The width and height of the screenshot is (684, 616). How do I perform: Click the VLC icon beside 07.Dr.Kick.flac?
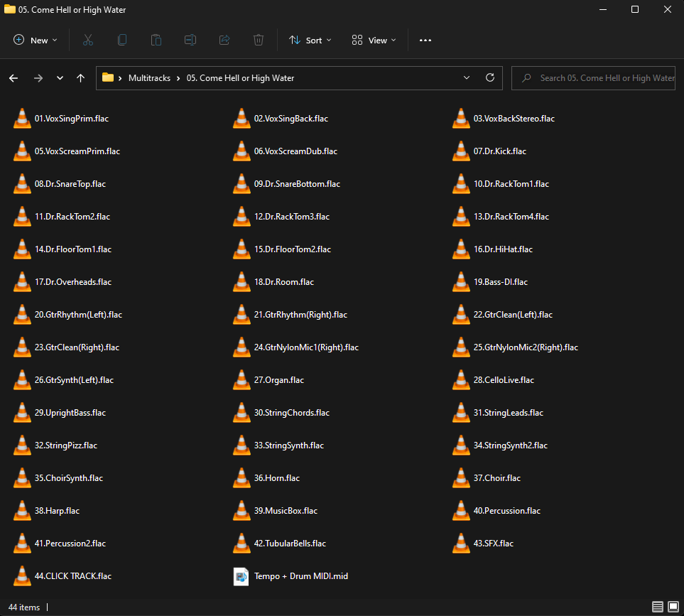click(462, 151)
